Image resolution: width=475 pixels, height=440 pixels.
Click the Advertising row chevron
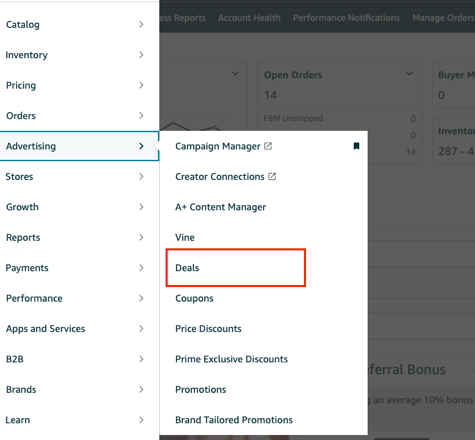[x=141, y=146]
